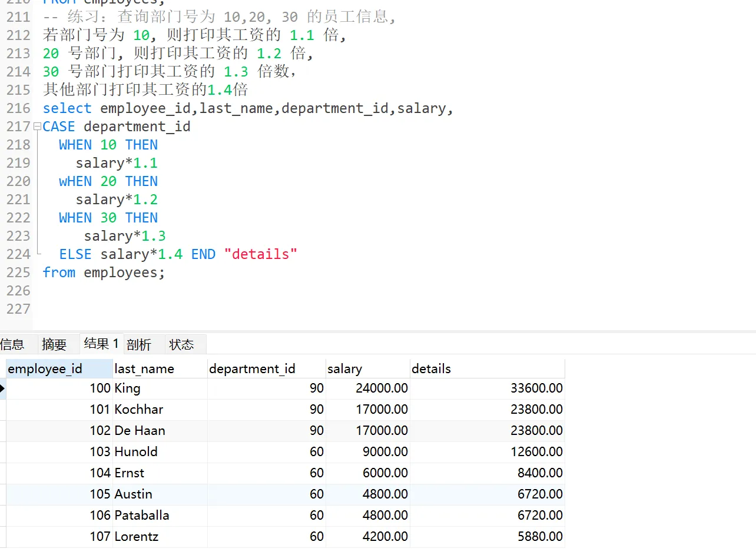
Task: Select salary cell 24000.00
Action: pos(368,388)
